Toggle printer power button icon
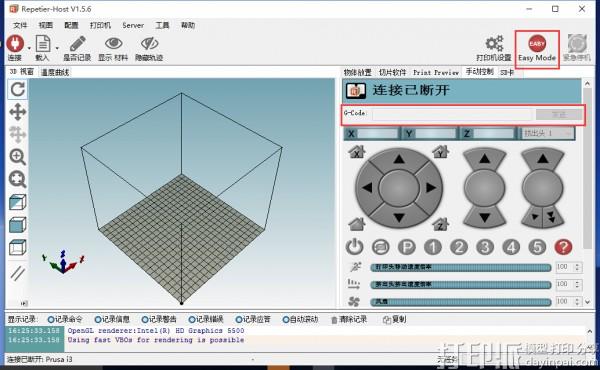Viewport: 600px width, 370px height. (355, 247)
